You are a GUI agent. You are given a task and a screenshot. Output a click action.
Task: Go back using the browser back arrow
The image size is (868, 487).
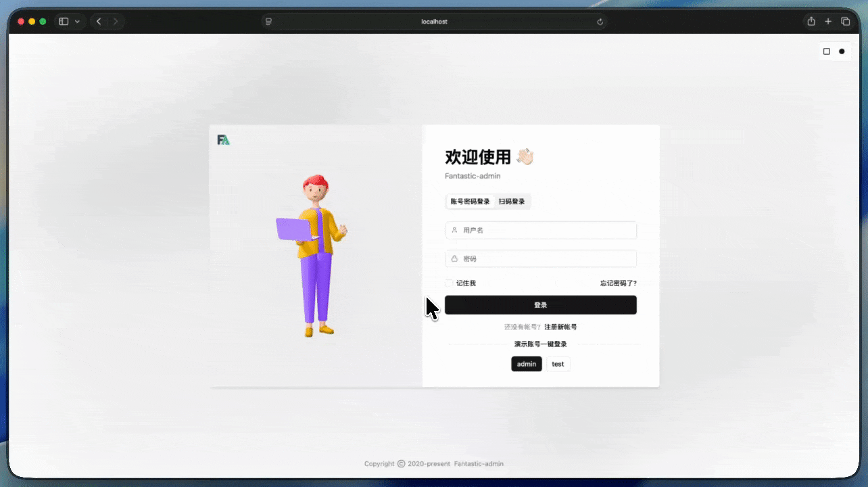click(x=99, y=22)
